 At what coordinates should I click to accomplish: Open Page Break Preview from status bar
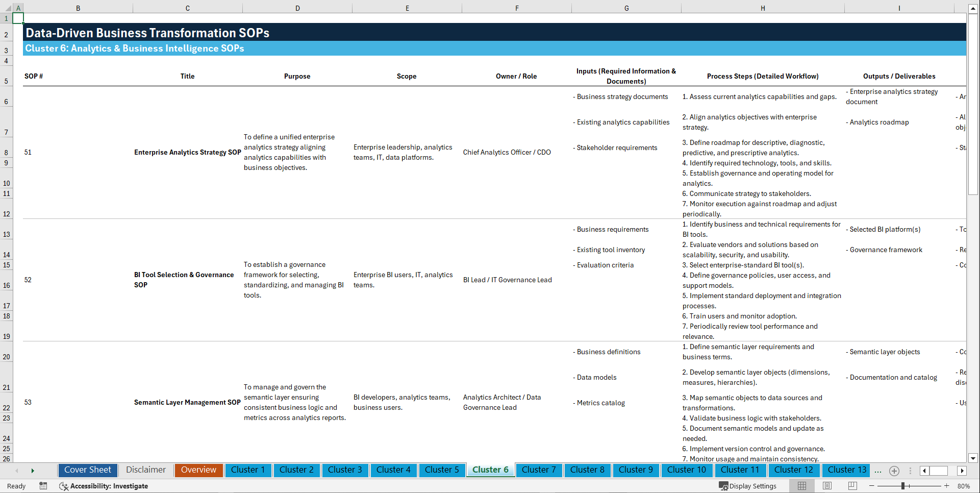click(852, 486)
